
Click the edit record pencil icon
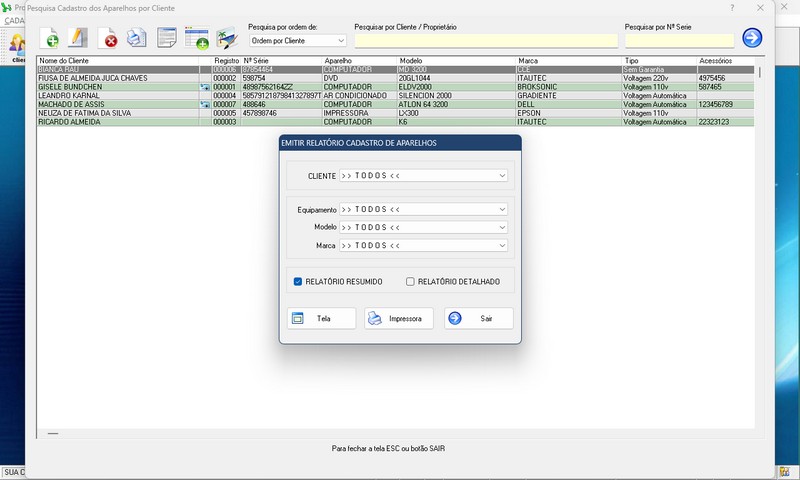click(x=78, y=38)
